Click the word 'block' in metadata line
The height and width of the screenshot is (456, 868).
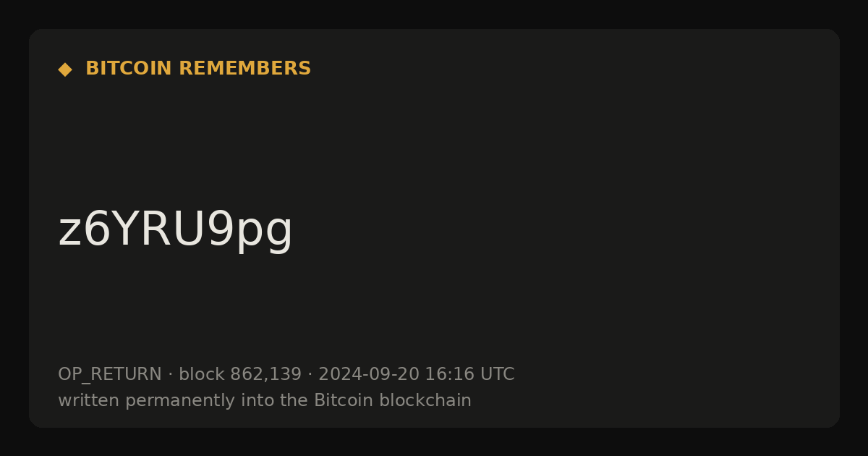(202, 374)
